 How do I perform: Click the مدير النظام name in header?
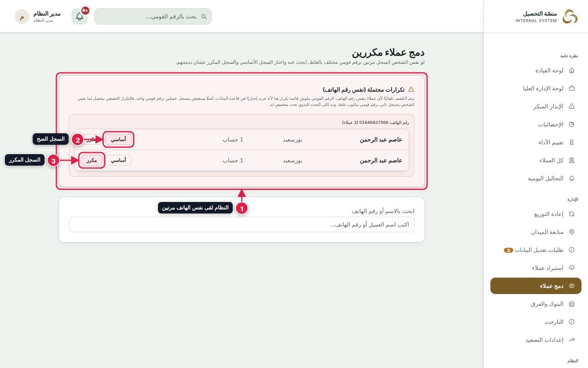point(47,14)
